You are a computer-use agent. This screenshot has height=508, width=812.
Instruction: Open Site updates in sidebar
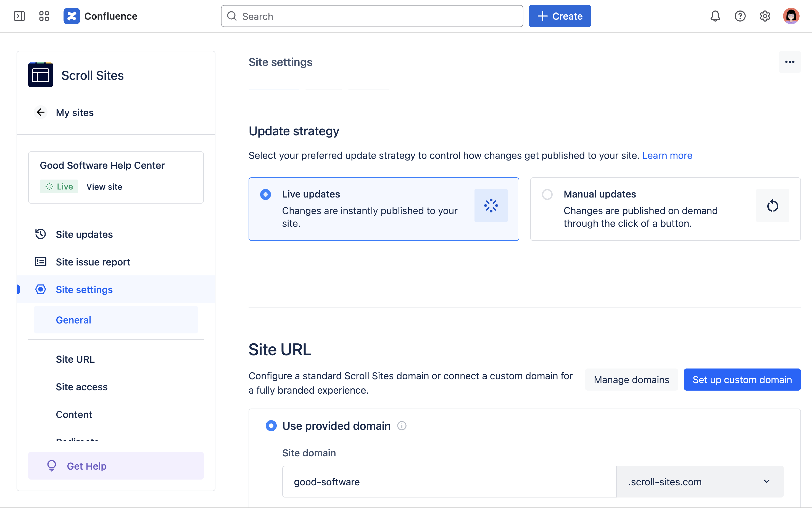(x=84, y=234)
